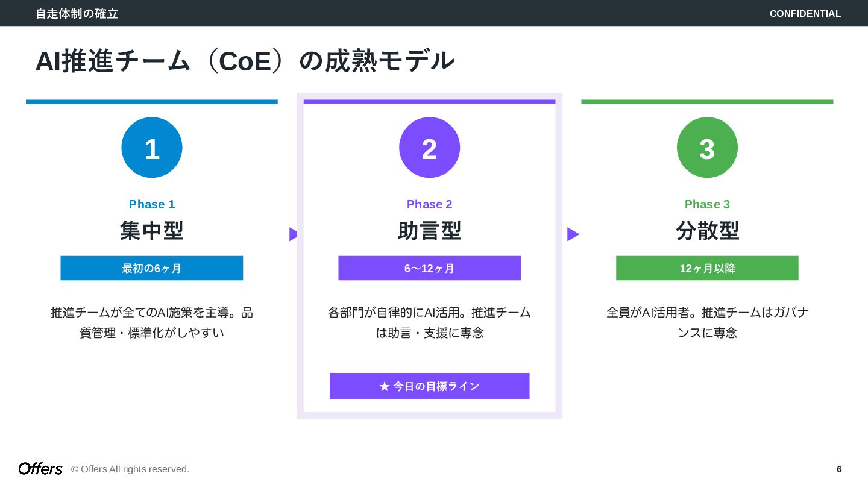Click the arrow between Phase 2 and 3
Image resolution: width=868 pixels, height=488 pixels.
pos(573,234)
